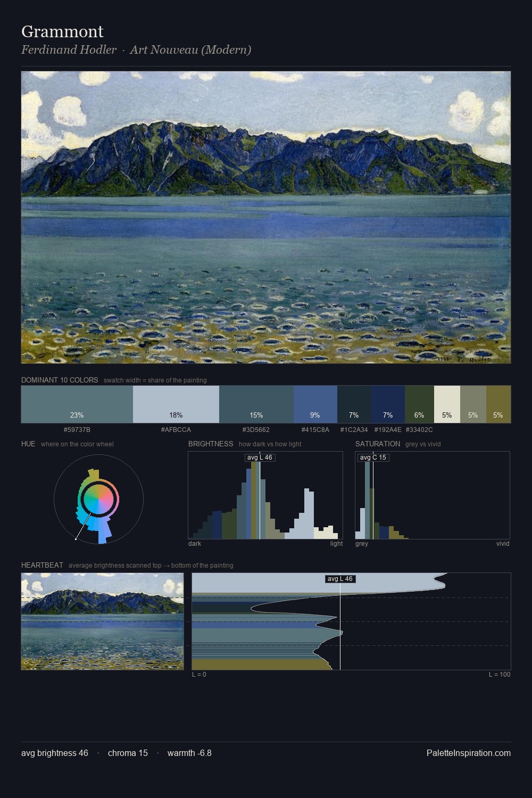The width and height of the screenshot is (532, 798).
Task: Pick the 5% grey-olive swatch
Action: tap(473, 404)
